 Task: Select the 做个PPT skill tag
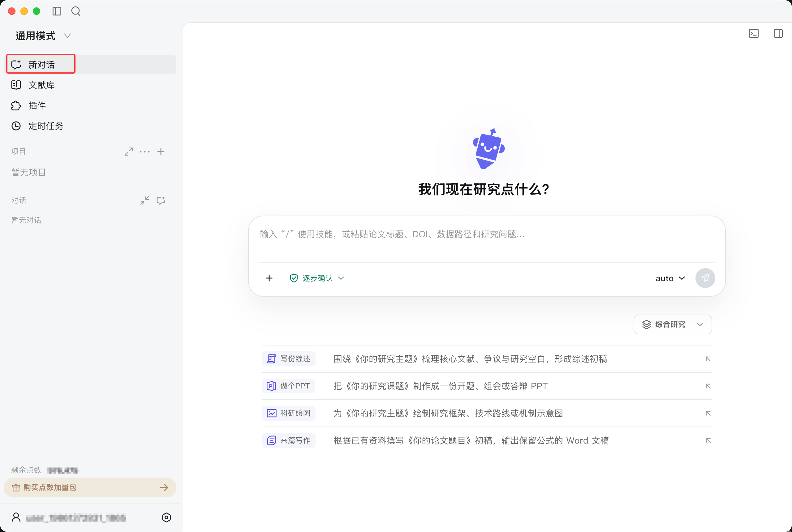[x=288, y=386]
